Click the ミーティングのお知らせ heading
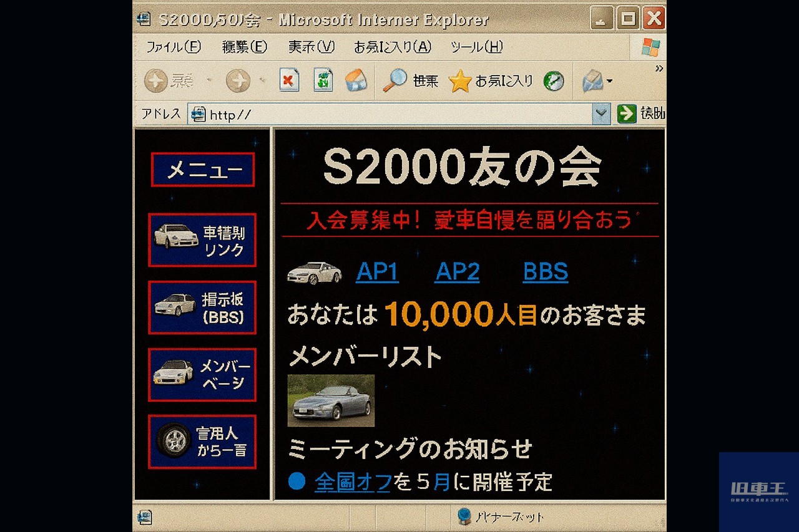799x532 pixels. point(410,449)
